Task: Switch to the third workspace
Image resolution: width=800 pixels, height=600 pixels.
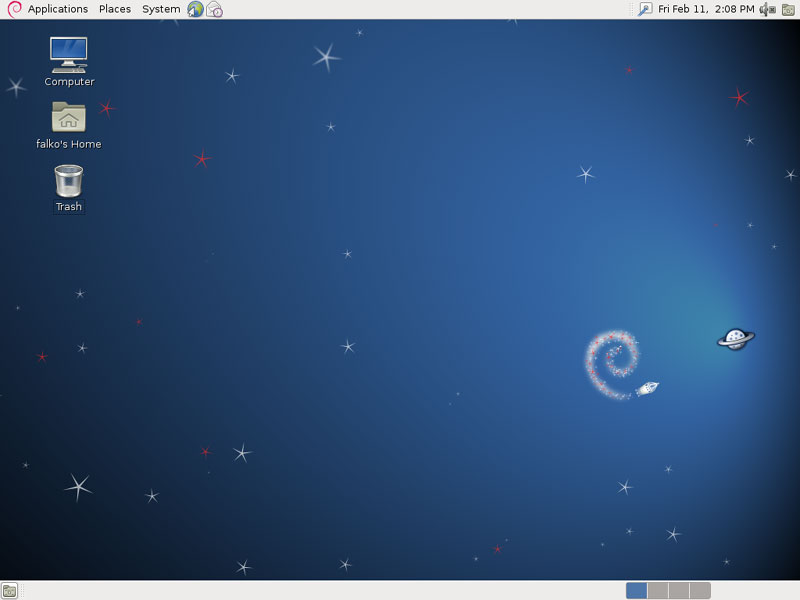Action: (679, 591)
